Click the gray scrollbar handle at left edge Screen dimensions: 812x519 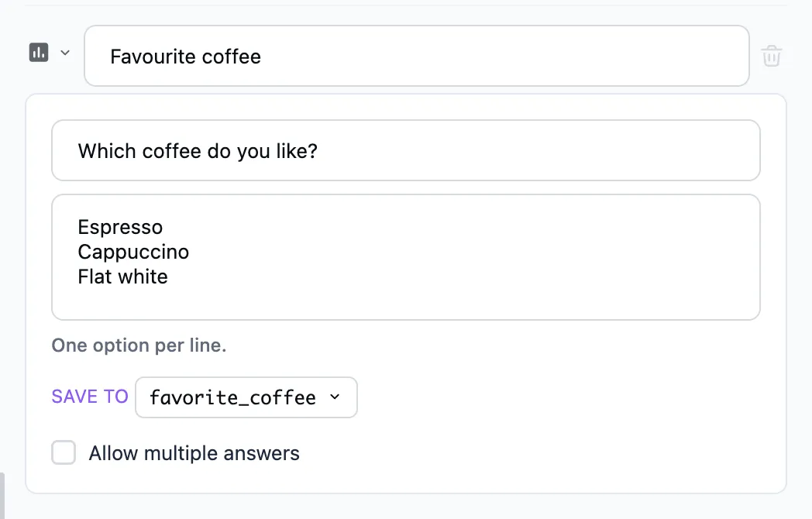coord(2,495)
